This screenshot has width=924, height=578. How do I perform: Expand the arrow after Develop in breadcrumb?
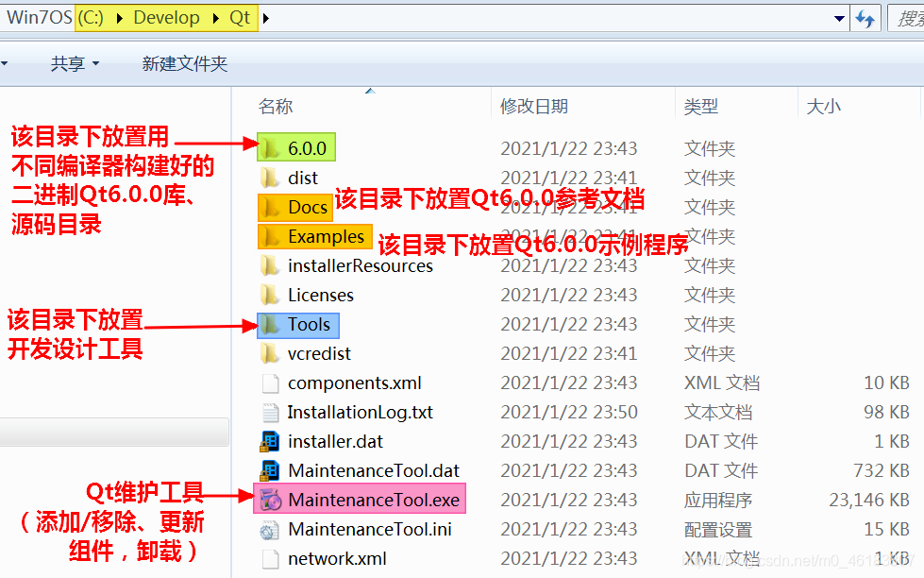[x=216, y=18]
